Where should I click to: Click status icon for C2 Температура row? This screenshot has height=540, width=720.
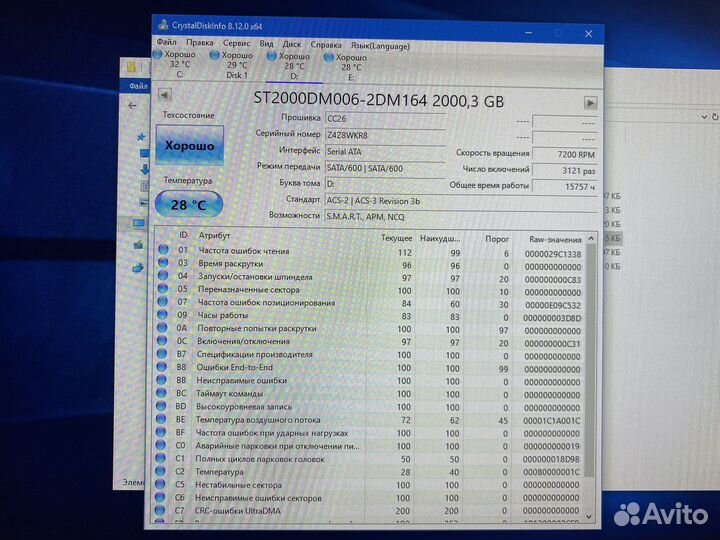click(x=160, y=471)
